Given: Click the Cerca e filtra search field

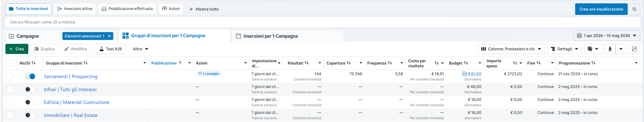Looking at the screenshot, I should (323, 22).
